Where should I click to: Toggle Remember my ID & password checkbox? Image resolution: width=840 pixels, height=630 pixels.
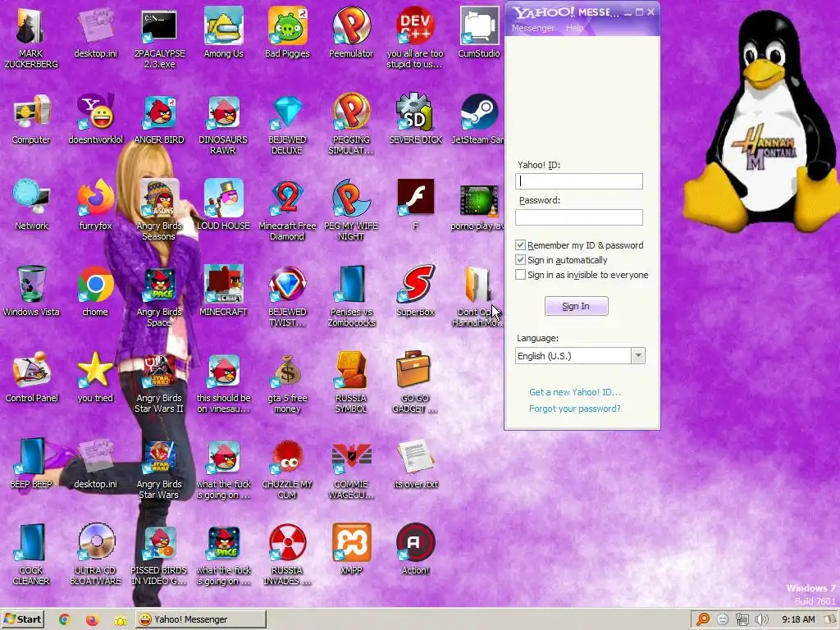tap(520, 244)
